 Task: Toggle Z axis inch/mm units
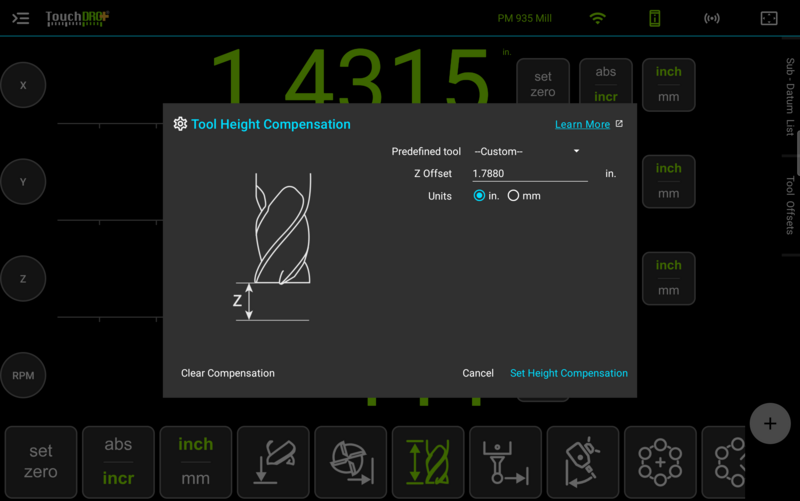668,279
